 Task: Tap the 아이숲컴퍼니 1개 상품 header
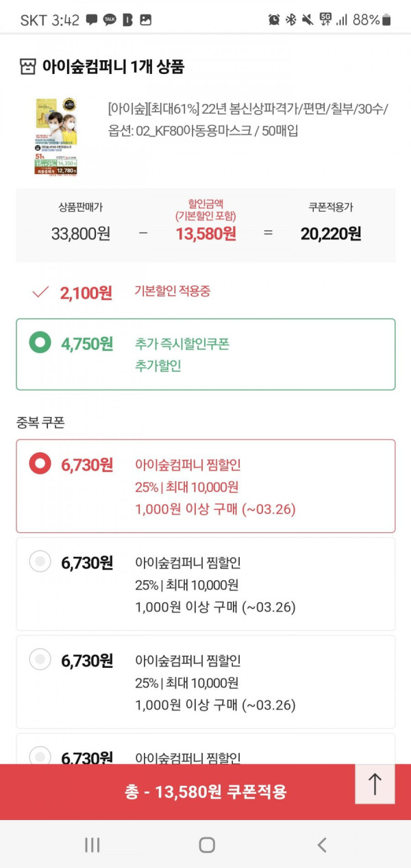113,66
